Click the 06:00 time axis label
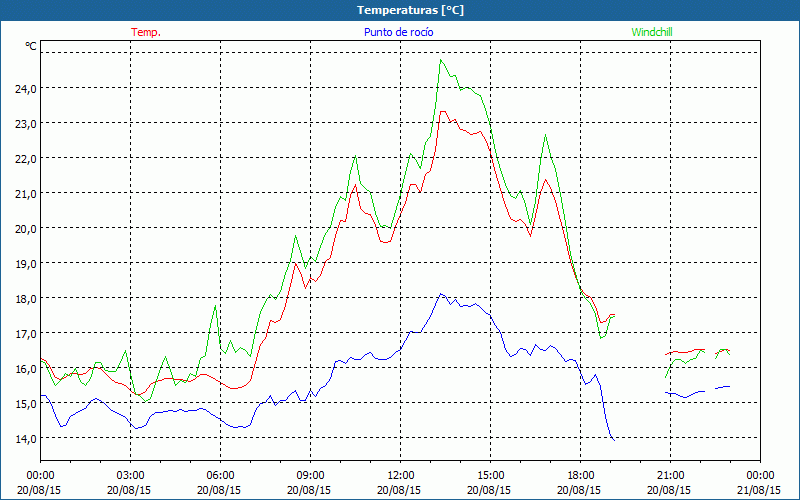The height and width of the screenshot is (500, 800). (x=220, y=476)
